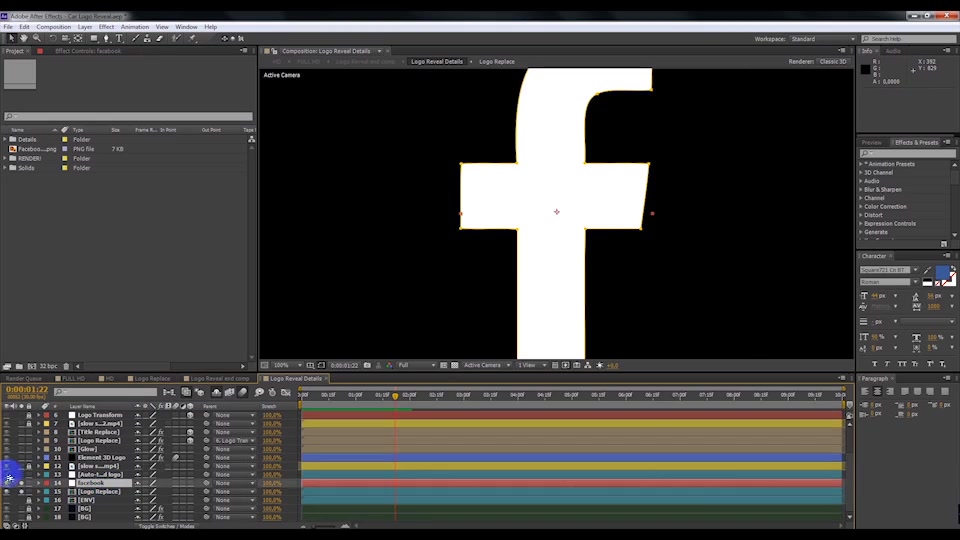Viewport: 960px width, 540px height.
Task: Select the Brush tool
Action: (x=135, y=39)
